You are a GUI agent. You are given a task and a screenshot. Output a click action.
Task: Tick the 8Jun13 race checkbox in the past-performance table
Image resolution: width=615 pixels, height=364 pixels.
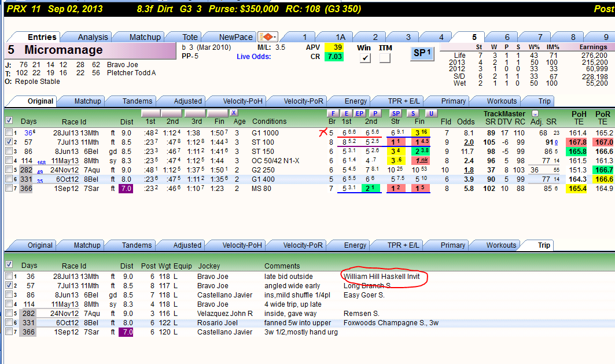9,151
